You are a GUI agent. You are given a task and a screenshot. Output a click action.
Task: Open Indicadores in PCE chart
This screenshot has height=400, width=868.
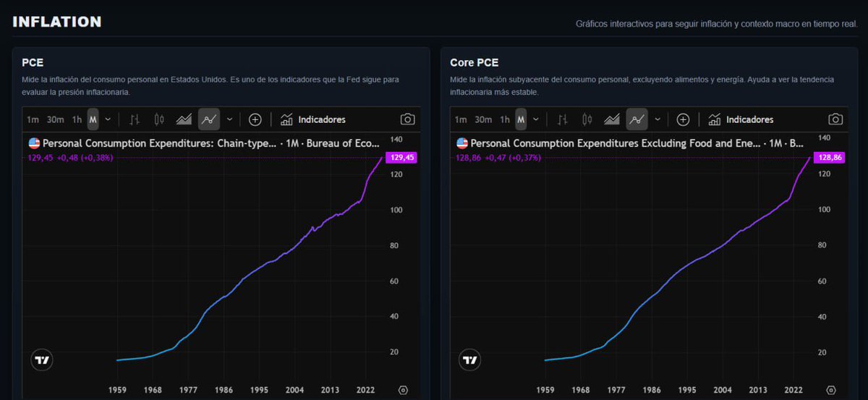coord(312,119)
